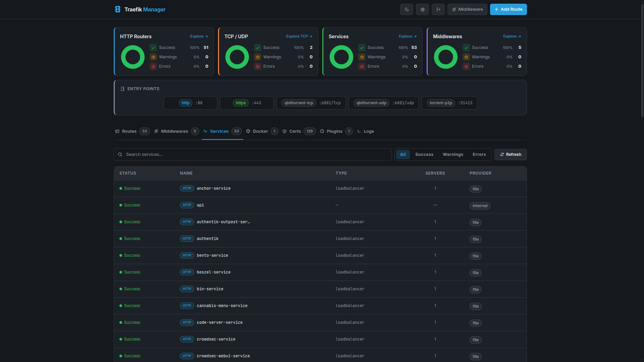Switch to the Logs tab
Screen dimensions: 644x362
coord(369,131)
